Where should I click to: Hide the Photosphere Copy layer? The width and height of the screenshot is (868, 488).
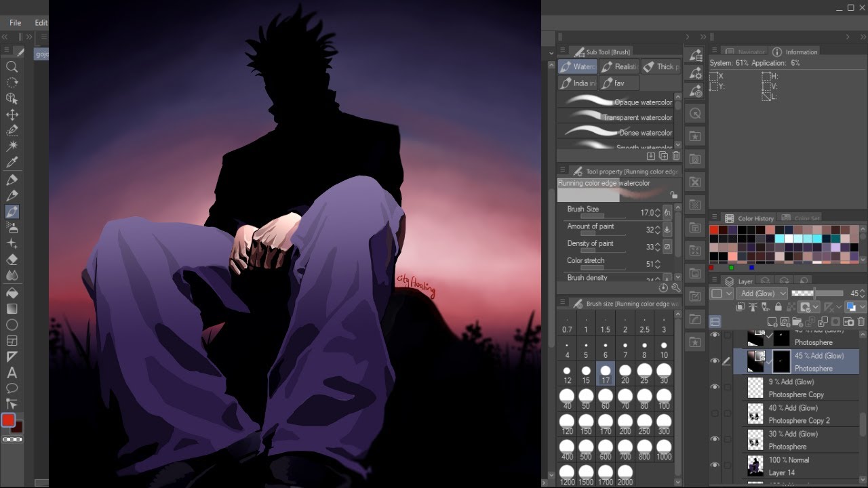point(715,387)
